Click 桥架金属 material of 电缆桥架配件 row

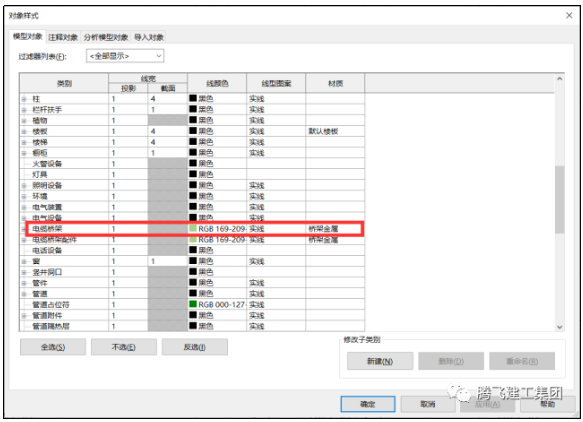[335, 239]
